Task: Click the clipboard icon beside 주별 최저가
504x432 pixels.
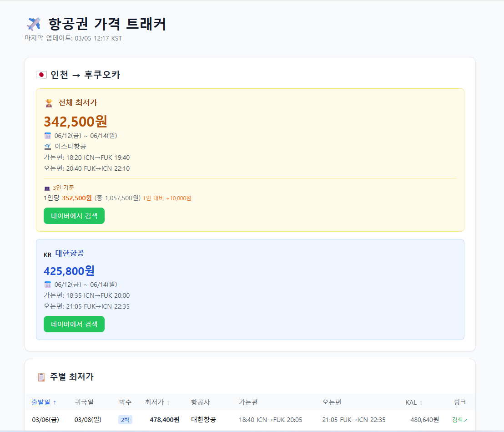Action: (x=41, y=376)
